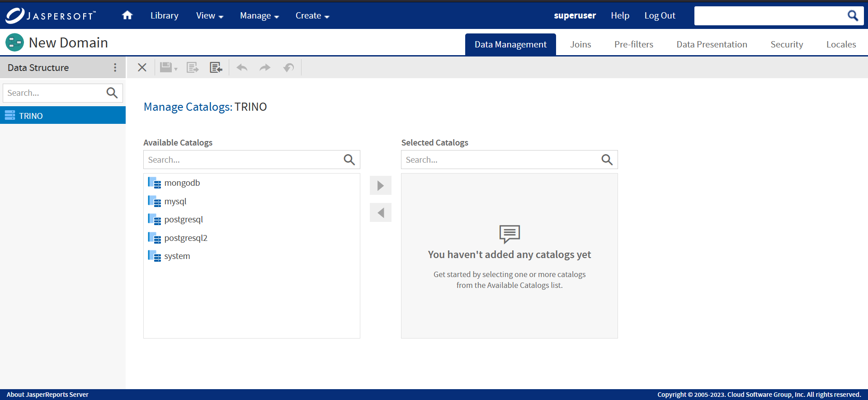Click the Undo All icon
The width and height of the screenshot is (868, 400).
pyautogui.click(x=288, y=67)
